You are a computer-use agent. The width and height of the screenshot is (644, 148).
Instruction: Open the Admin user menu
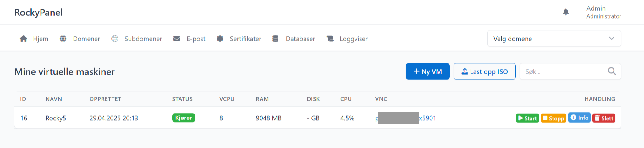point(603,12)
